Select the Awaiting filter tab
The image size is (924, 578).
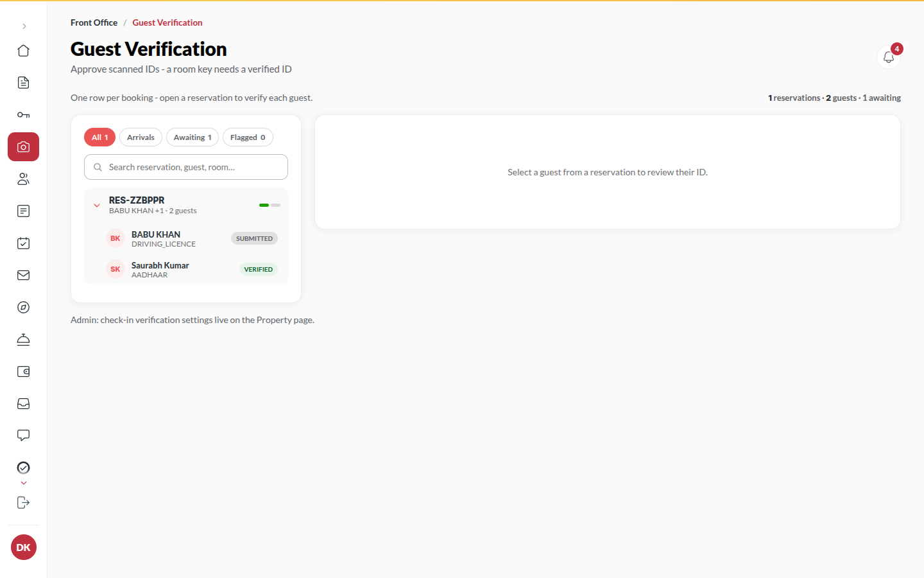click(193, 137)
